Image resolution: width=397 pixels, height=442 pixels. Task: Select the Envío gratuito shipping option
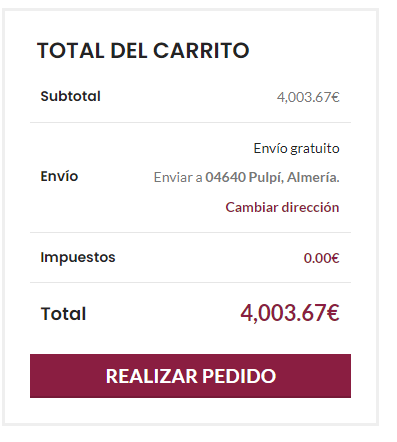tap(296, 148)
